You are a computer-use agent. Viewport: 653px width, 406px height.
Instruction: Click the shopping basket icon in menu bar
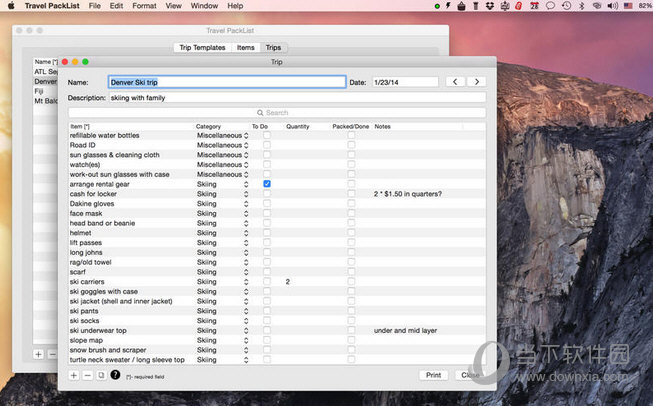click(x=461, y=6)
